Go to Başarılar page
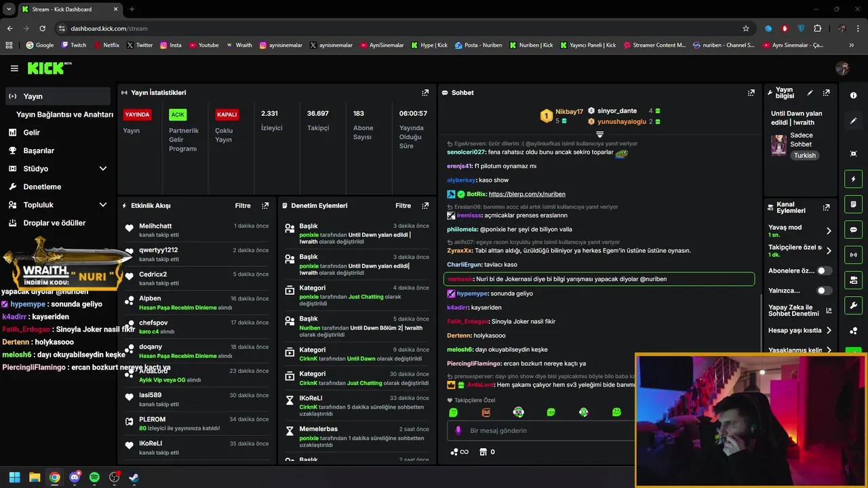Viewport: 868px width, 488px height. pyautogui.click(x=39, y=150)
